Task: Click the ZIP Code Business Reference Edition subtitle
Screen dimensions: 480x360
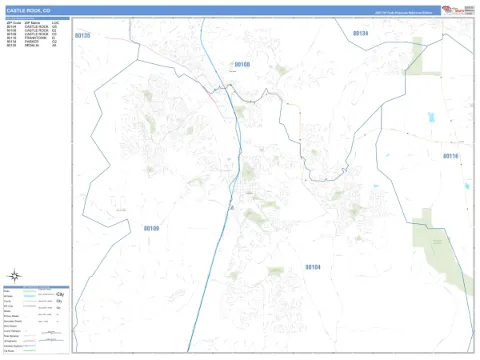Action: pos(403,13)
